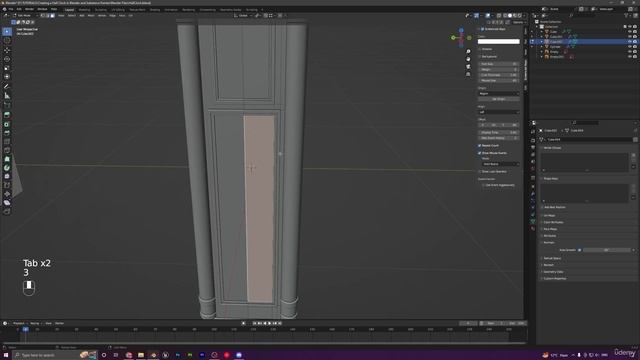640x360 pixels.
Task: Select the Measure tool
Action: tap(7, 96)
